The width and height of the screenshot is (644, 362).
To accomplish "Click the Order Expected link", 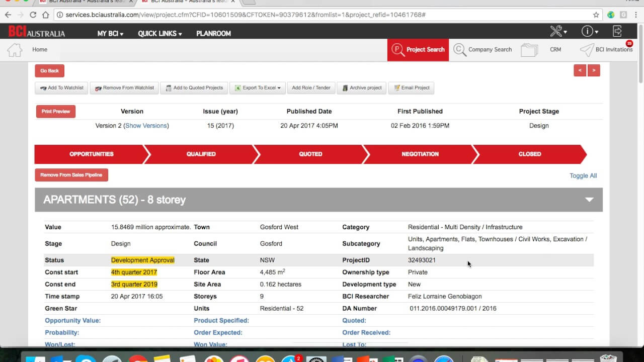I will [218, 332].
